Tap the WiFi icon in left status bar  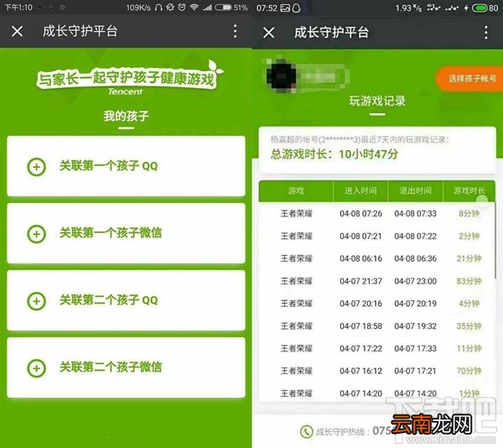coord(194,7)
